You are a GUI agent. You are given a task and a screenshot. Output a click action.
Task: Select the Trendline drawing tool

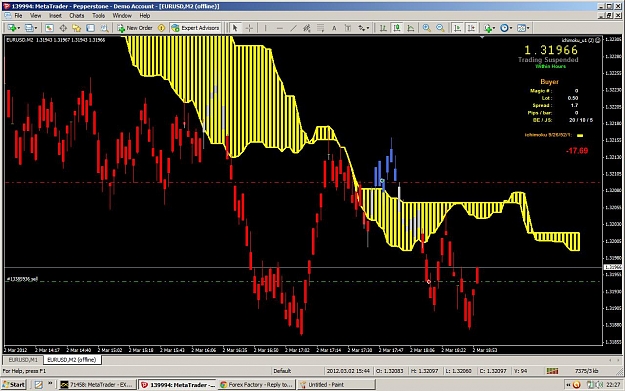pyautogui.click(x=293, y=28)
